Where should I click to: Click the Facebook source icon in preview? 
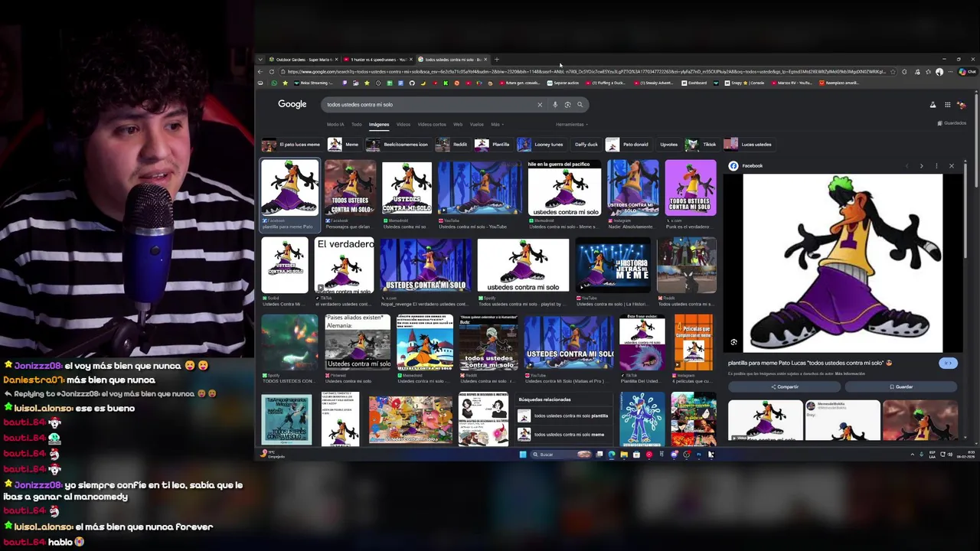tap(733, 166)
